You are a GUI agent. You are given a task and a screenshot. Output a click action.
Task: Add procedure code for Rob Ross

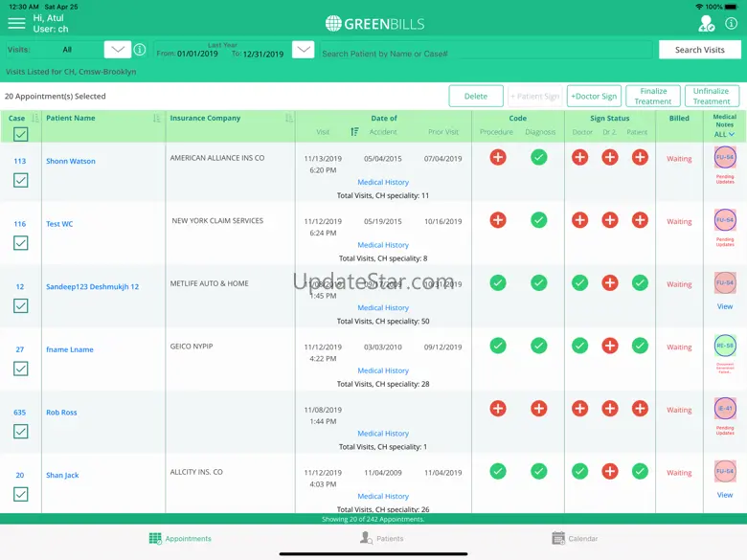[x=498, y=409]
